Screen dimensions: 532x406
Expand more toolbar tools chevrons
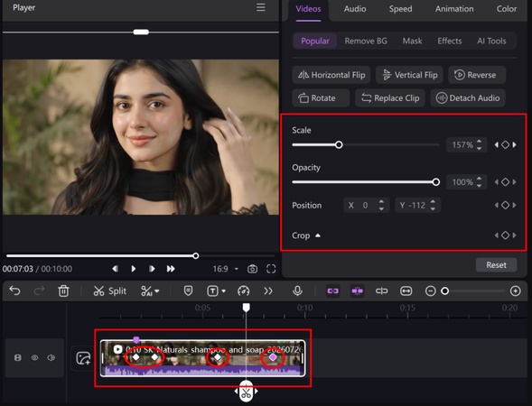(268, 291)
